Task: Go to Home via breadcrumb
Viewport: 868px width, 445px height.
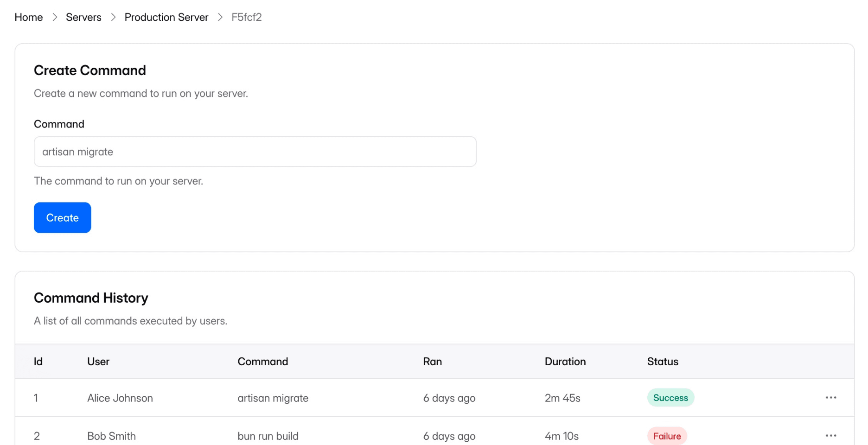Action: [29, 17]
